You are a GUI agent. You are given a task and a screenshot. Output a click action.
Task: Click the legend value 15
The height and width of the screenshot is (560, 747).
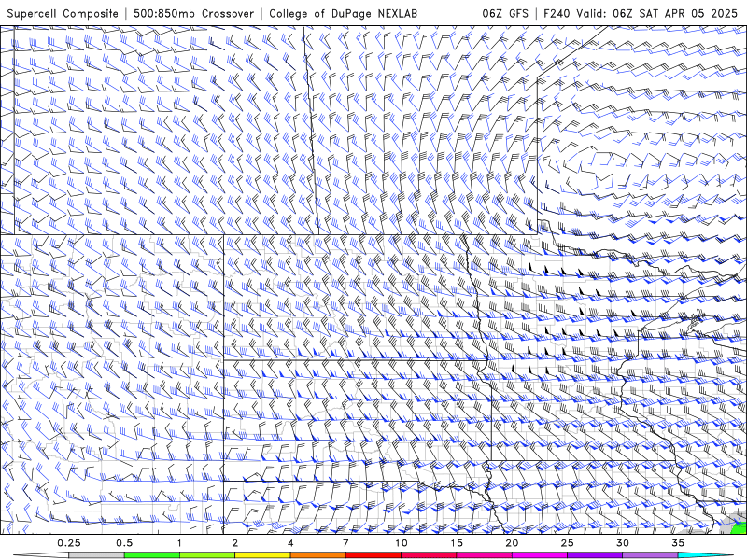pyautogui.click(x=457, y=543)
